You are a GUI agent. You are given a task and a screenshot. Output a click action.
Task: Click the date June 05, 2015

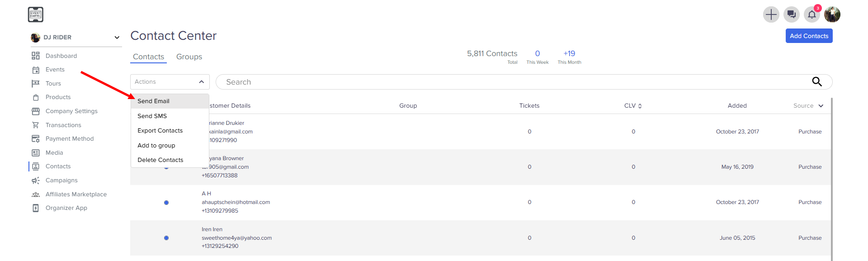tap(737, 238)
